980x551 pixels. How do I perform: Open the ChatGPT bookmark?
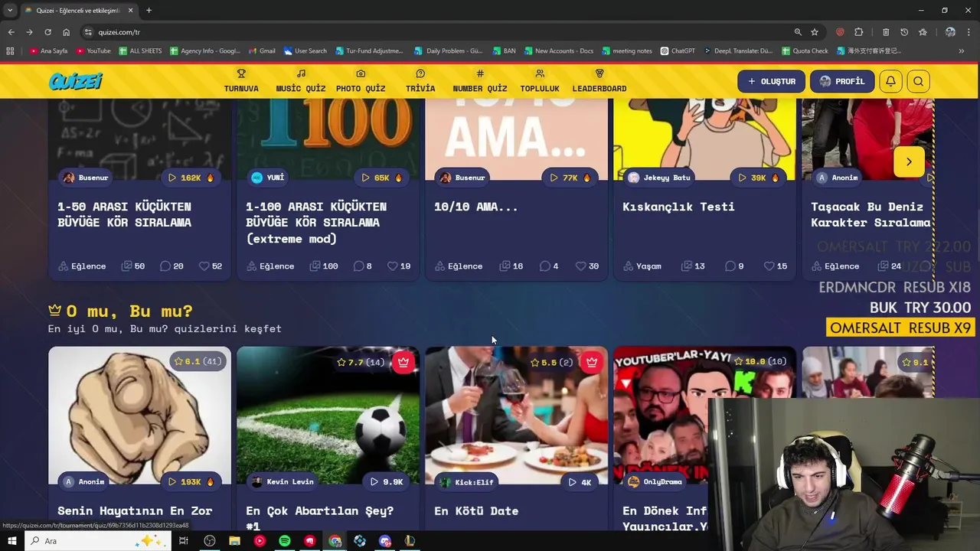click(x=677, y=51)
